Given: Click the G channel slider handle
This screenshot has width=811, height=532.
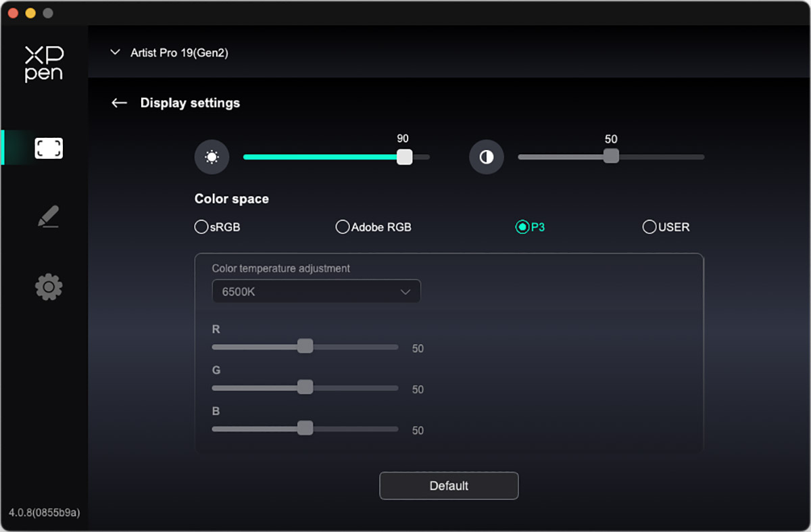Looking at the screenshot, I should (305, 387).
